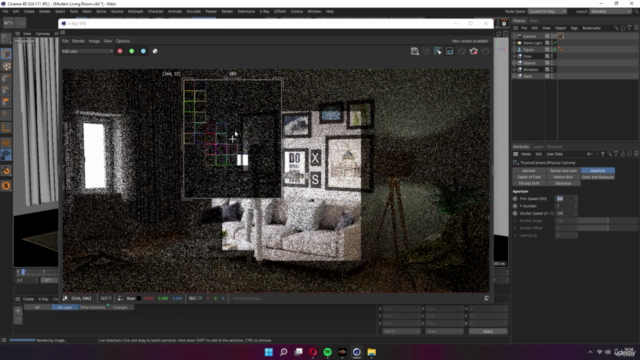Click the Film Speed (ISO) input field
The height and width of the screenshot is (360, 640).
[x=566, y=199]
